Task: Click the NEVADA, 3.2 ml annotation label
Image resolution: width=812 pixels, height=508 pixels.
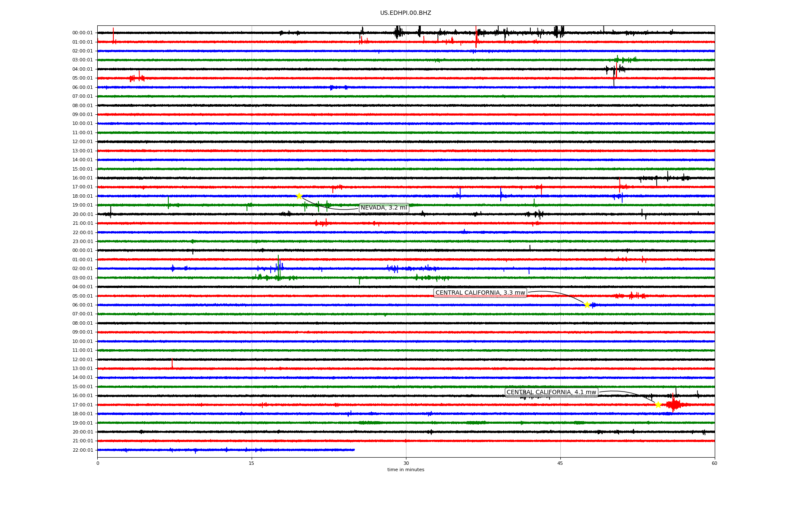Action: 384,208
